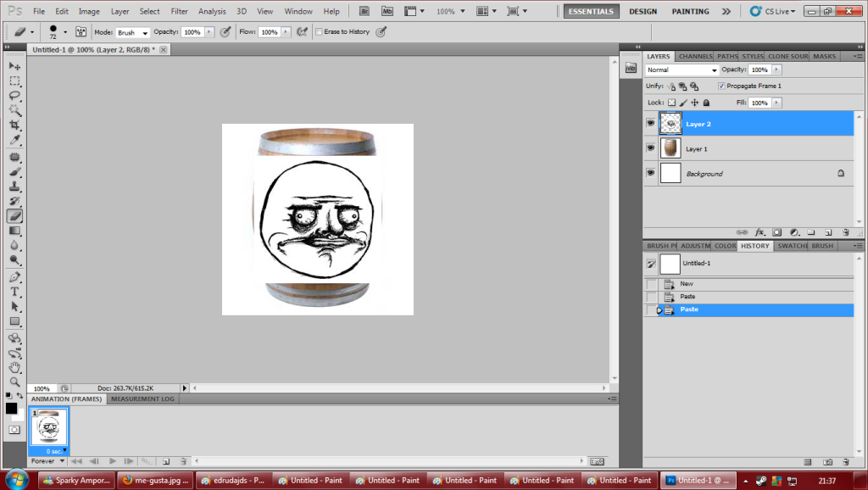
Task: Select the Gradient tool
Action: [14, 231]
